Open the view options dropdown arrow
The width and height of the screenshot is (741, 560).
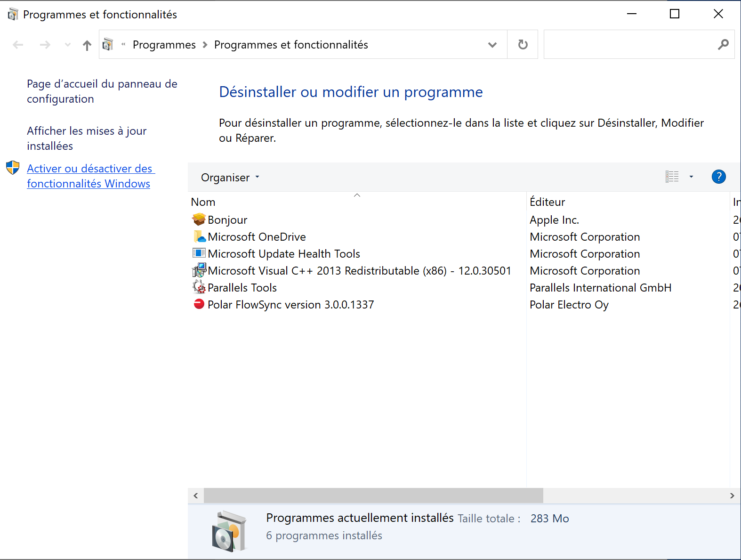(691, 177)
